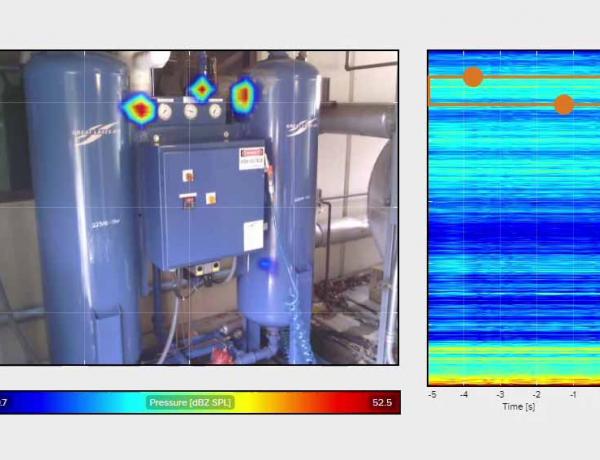Click the yellow-orange band at spectrogram bottom
The width and height of the screenshot is (600, 460).
click(x=510, y=379)
